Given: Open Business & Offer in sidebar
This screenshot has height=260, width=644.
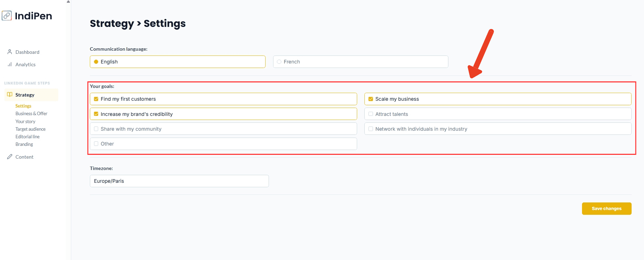Looking at the screenshot, I should coord(31,114).
